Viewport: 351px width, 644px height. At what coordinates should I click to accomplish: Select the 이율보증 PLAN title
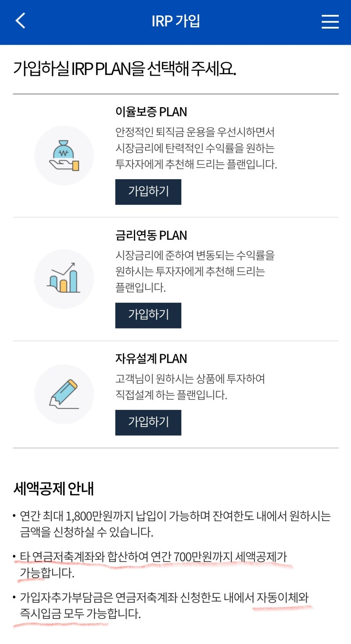click(x=151, y=112)
